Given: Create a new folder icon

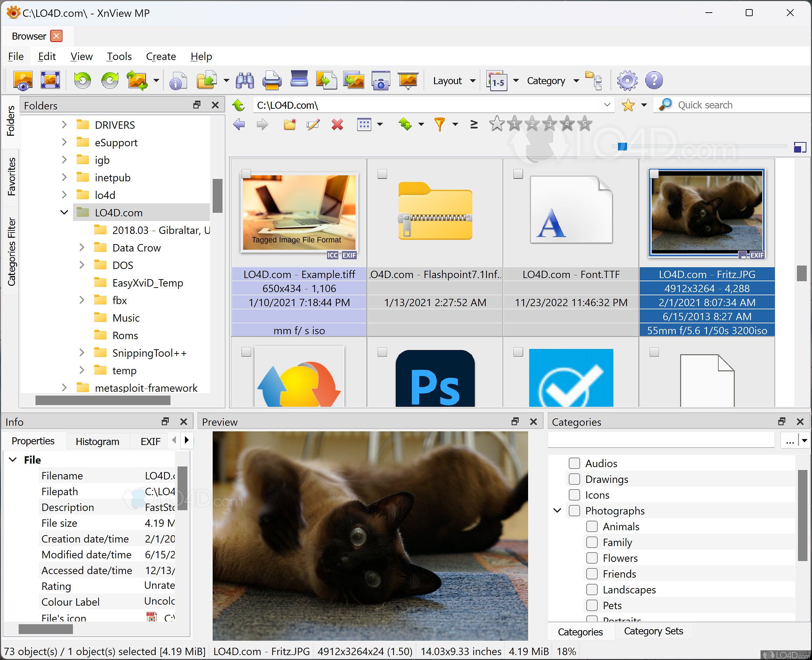Looking at the screenshot, I should (290, 124).
